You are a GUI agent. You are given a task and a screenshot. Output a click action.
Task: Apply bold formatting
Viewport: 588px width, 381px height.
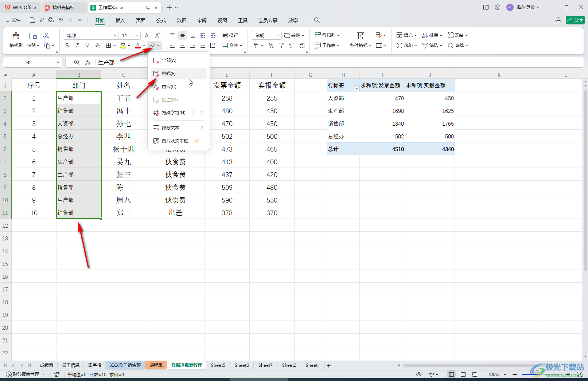coord(67,46)
